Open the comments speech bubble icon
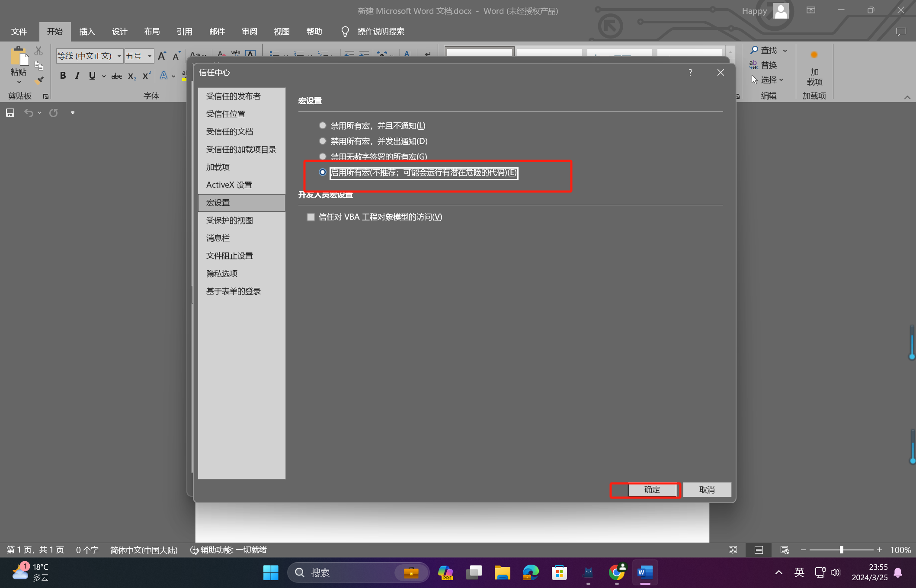916x588 pixels. [x=901, y=32]
